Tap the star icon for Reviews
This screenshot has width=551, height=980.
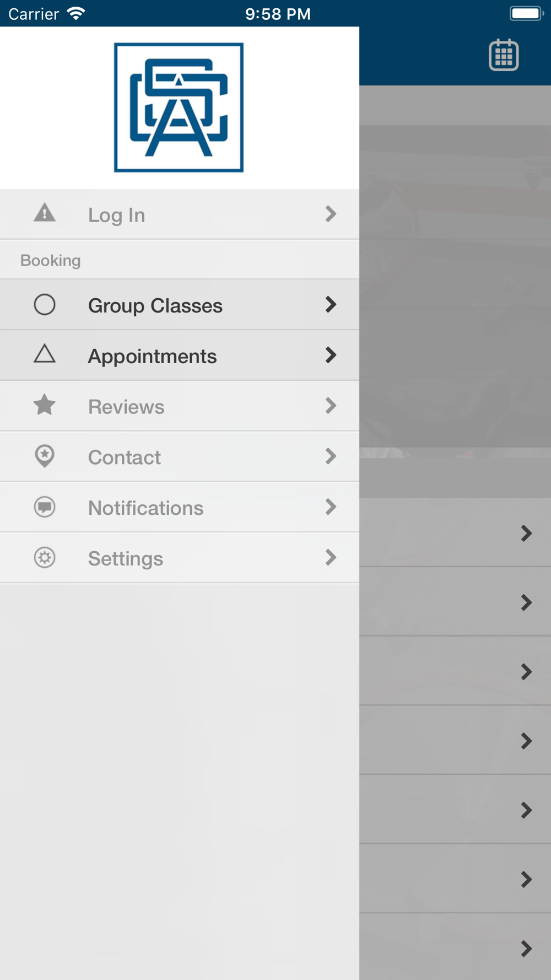(45, 405)
